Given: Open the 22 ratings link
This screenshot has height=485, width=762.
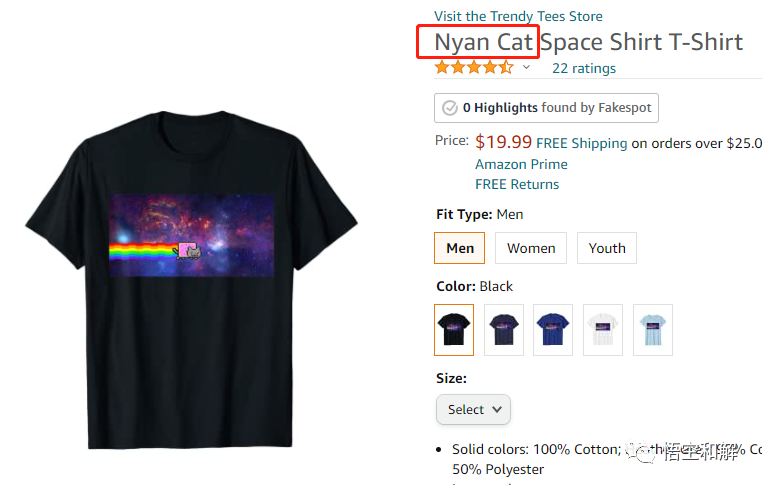Looking at the screenshot, I should (x=584, y=68).
